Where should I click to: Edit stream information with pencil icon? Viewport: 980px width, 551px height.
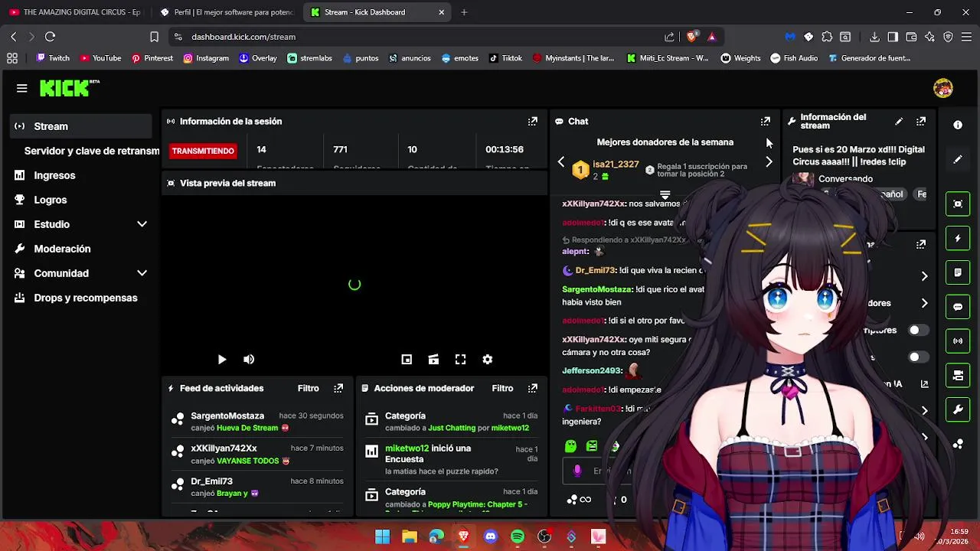(x=899, y=121)
